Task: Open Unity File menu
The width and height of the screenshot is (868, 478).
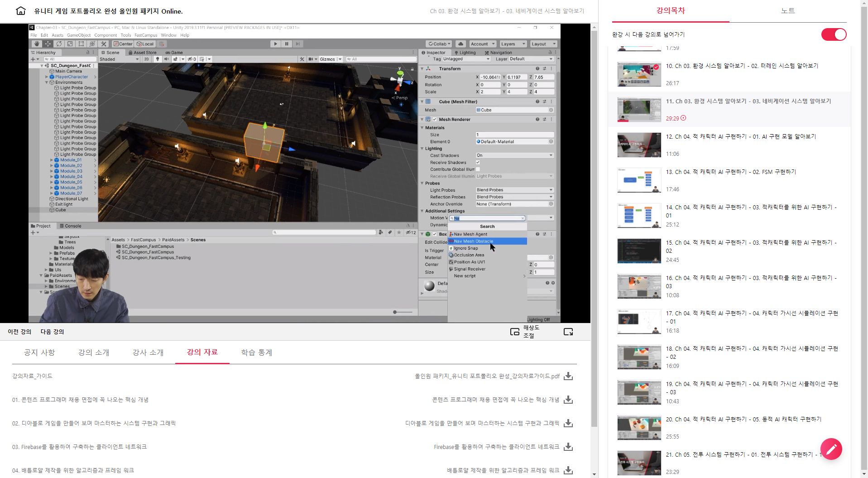Action: [34, 35]
